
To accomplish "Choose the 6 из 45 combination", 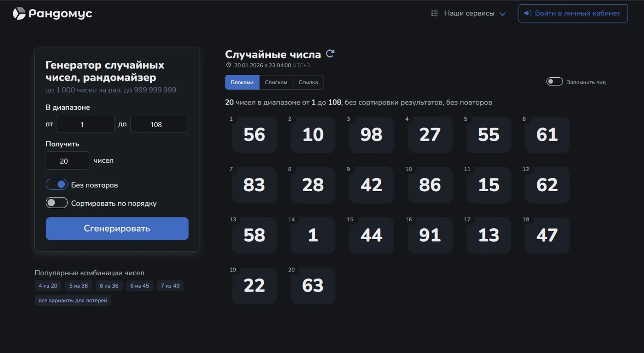I will pyautogui.click(x=140, y=286).
